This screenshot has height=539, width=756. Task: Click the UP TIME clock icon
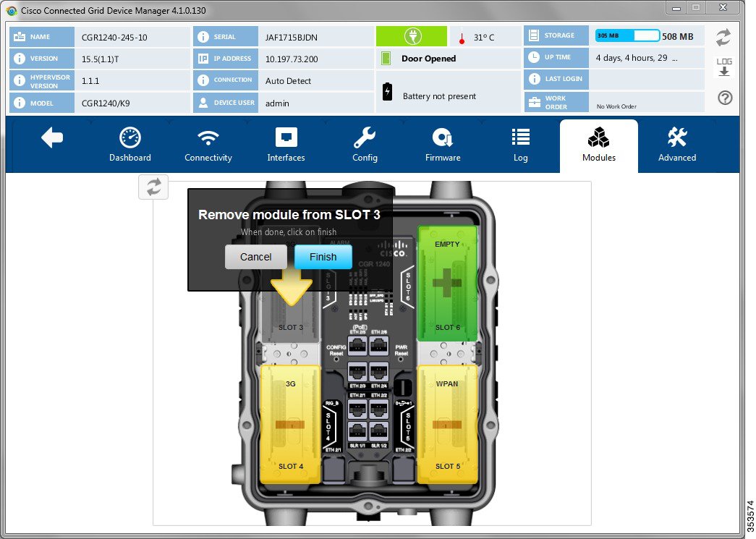tap(534, 57)
